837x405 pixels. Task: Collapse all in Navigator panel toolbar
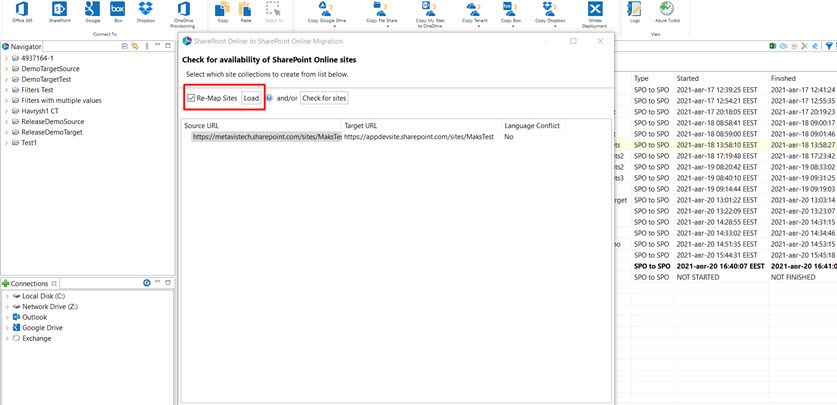click(x=125, y=46)
